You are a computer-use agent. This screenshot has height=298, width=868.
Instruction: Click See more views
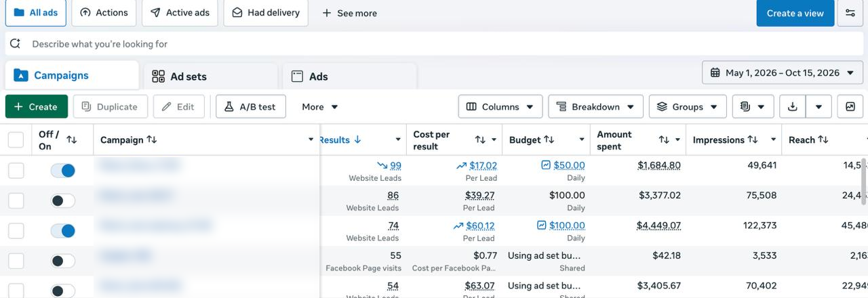(x=349, y=13)
